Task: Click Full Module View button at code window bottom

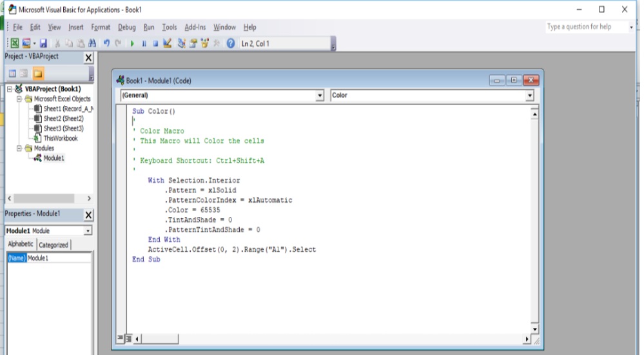Action: (128, 339)
